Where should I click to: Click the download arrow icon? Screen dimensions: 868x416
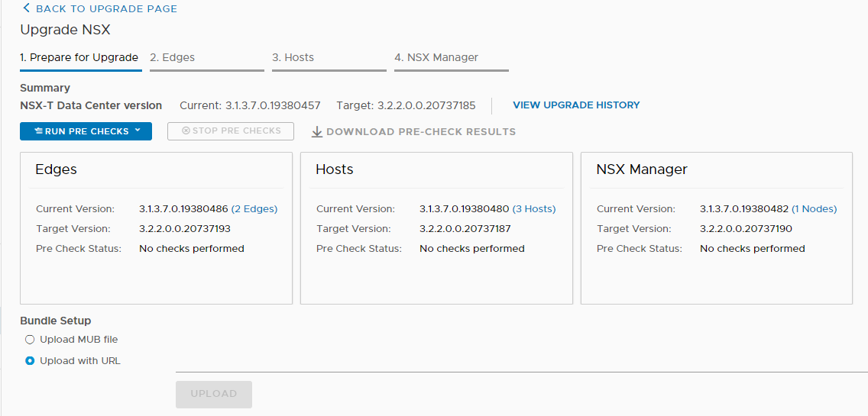pyautogui.click(x=316, y=132)
